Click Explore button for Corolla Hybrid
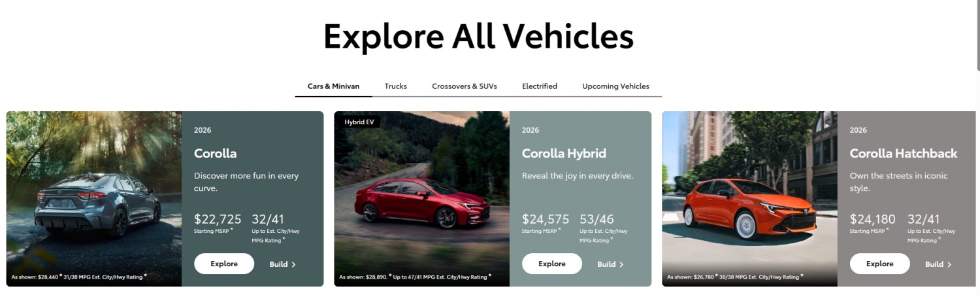Viewport: 980px width, 295px height. coord(552,264)
